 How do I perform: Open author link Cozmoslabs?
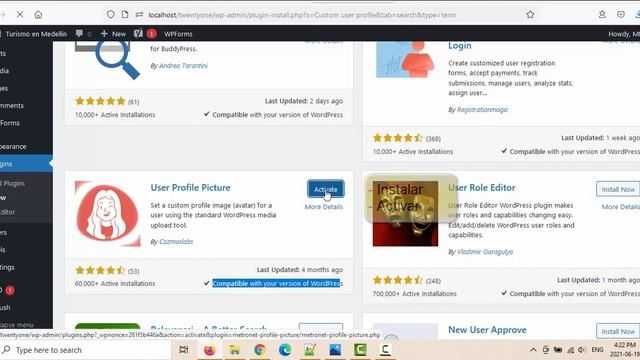click(x=176, y=242)
